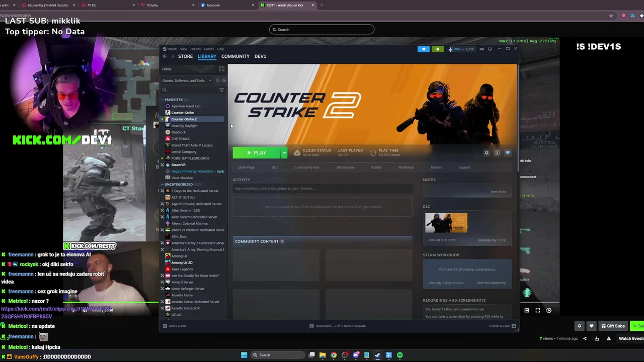Screen dimensions: 644x362
Task: Open the View menu in Steam
Action: click(x=184, y=49)
